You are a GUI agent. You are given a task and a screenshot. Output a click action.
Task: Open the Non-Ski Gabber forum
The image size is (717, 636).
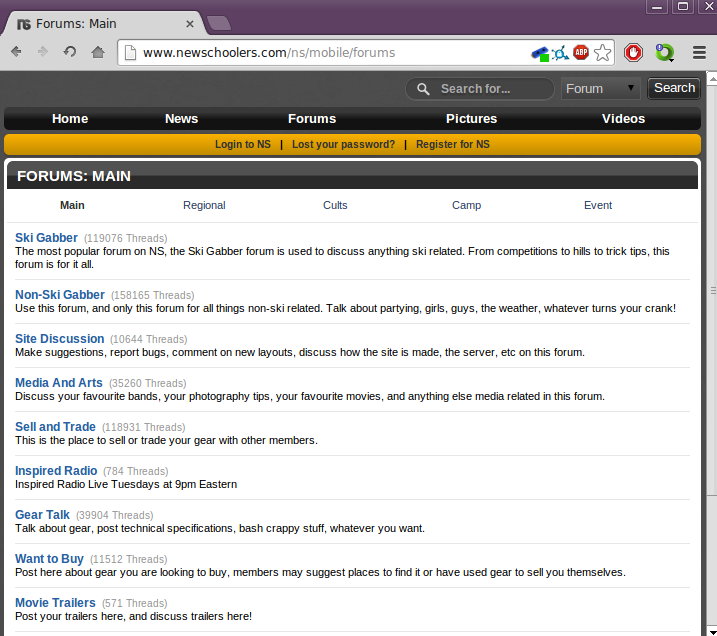[60, 295]
